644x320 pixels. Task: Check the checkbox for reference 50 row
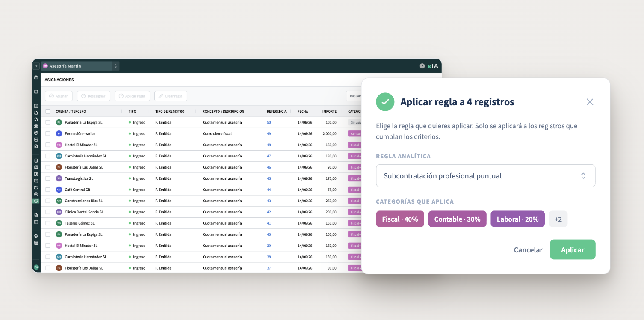(x=48, y=122)
